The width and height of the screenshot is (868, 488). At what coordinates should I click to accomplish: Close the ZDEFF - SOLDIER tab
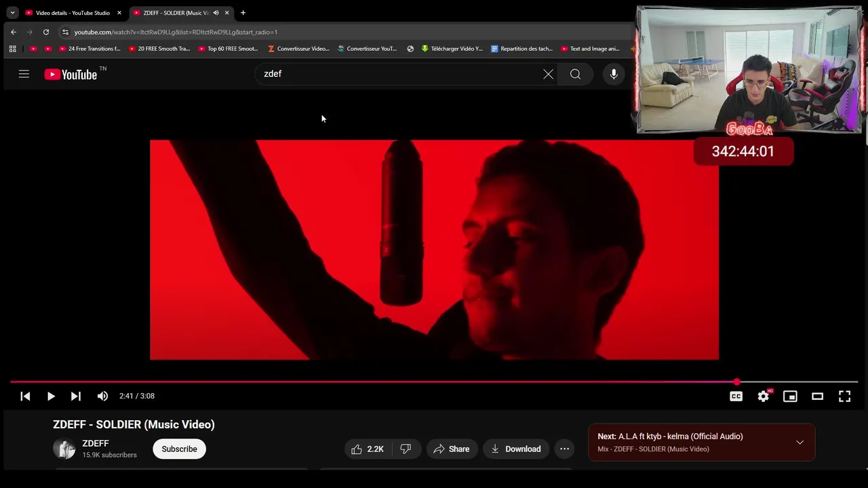click(x=226, y=13)
